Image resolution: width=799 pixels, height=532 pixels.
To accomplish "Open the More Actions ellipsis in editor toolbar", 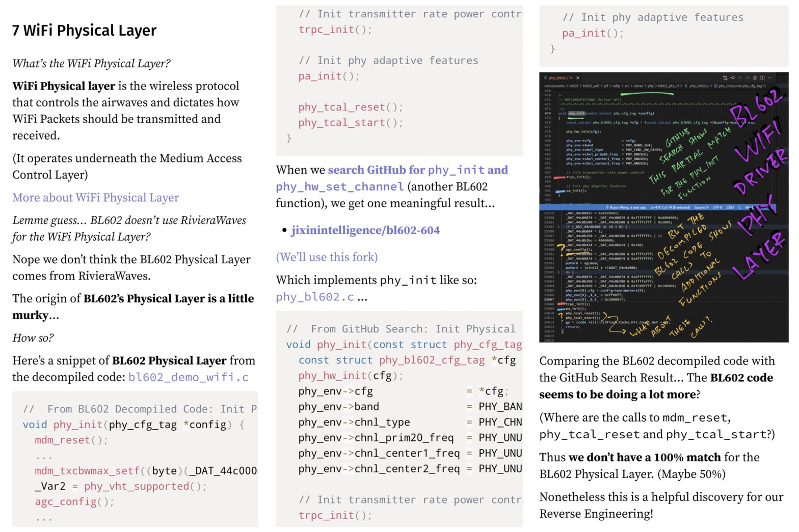I will click(x=770, y=78).
